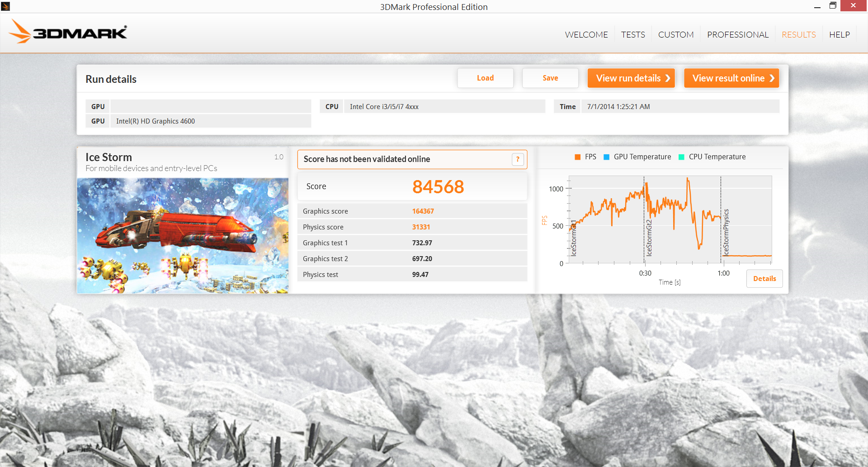
Task: Click the Ice Storm benchmark thumbnail
Action: [x=183, y=235]
